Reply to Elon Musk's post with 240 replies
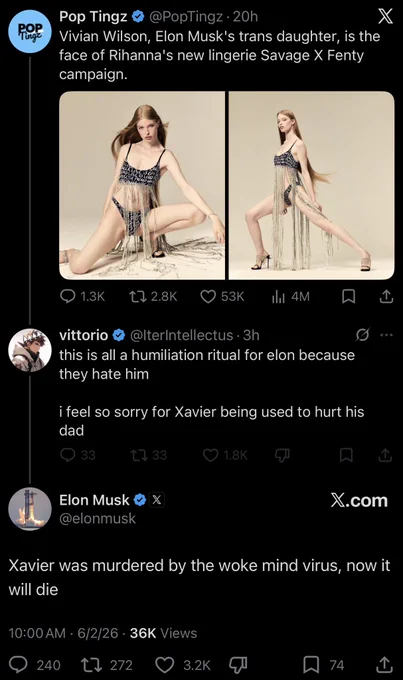This screenshot has height=680, width=403. coord(35,664)
